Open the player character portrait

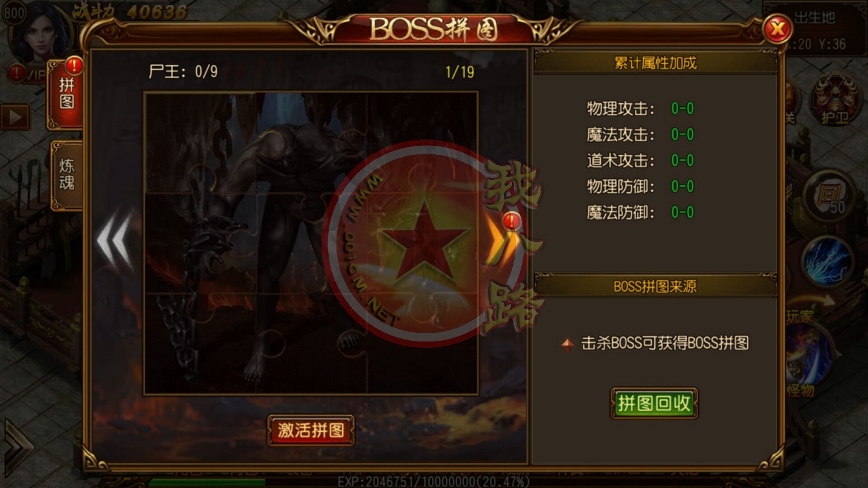coord(40,32)
